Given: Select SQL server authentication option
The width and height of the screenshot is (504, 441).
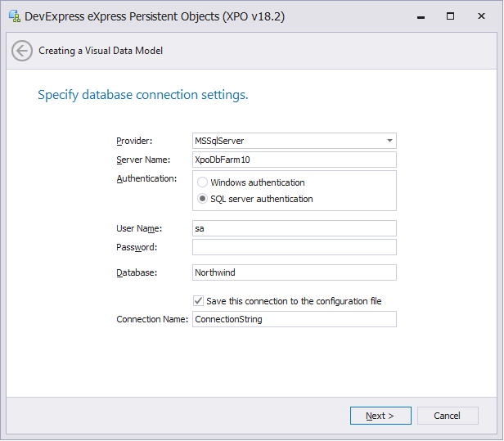Looking at the screenshot, I should pos(202,199).
